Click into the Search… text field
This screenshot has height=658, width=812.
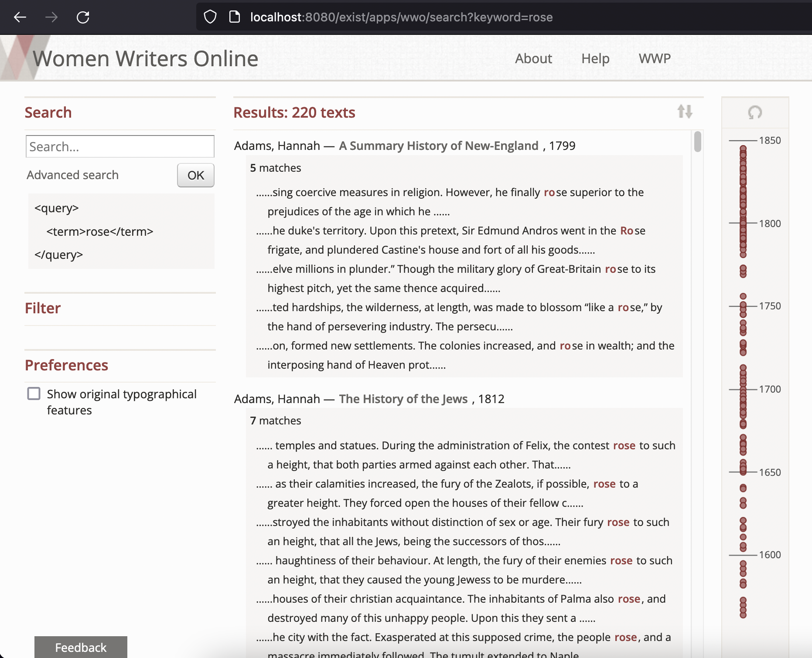coord(120,146)
